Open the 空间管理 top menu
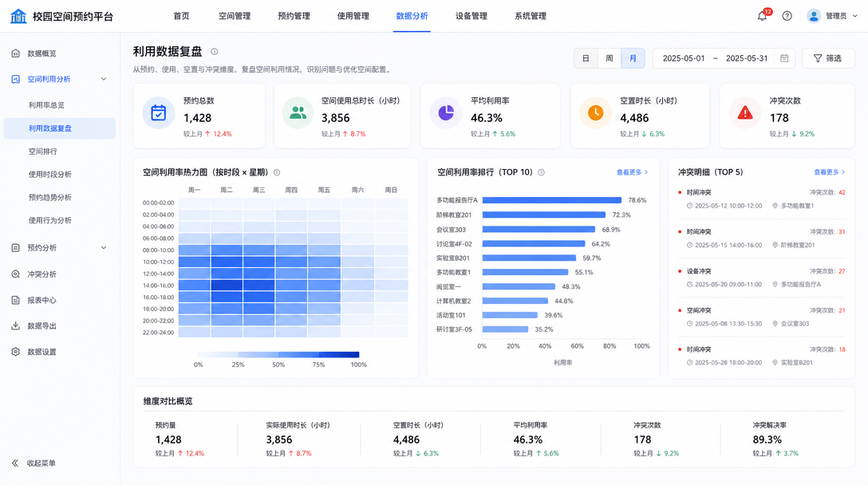This screenshot has width=868, height=485. (x=235, y=16)
